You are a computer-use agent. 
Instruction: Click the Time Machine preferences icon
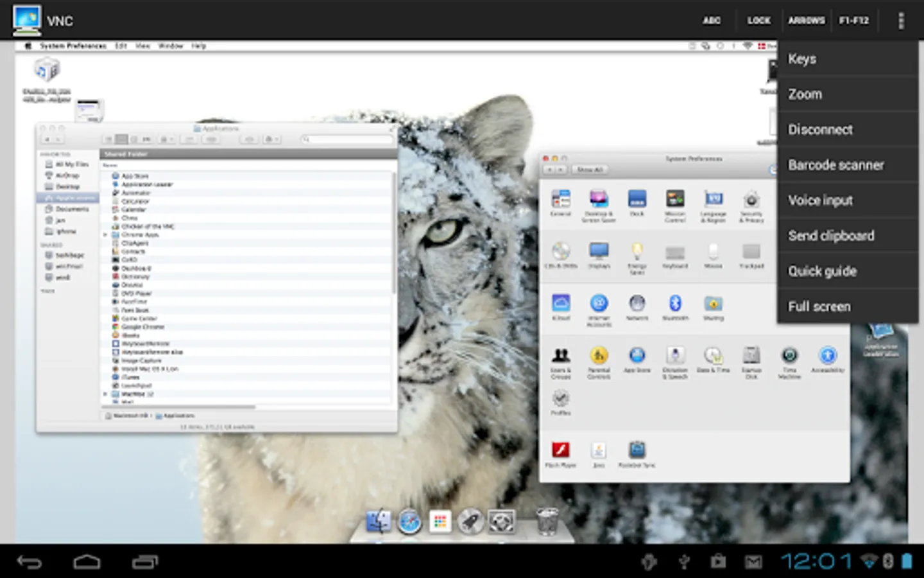pos(789,356)
